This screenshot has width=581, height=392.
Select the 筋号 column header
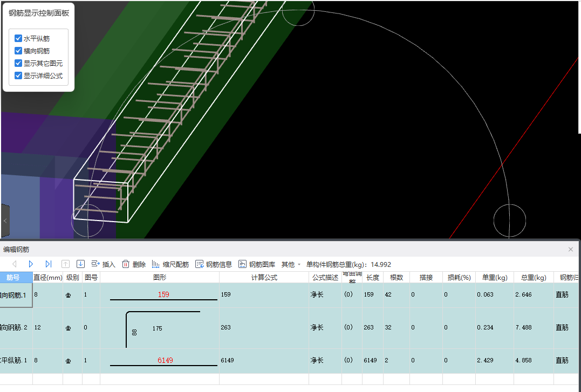coord(16,277)
